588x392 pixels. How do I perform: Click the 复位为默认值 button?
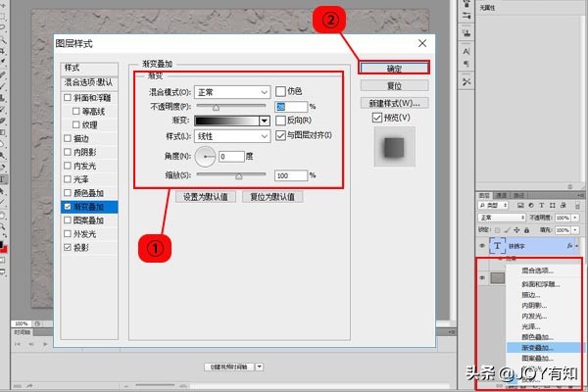[x=272, y=197]
